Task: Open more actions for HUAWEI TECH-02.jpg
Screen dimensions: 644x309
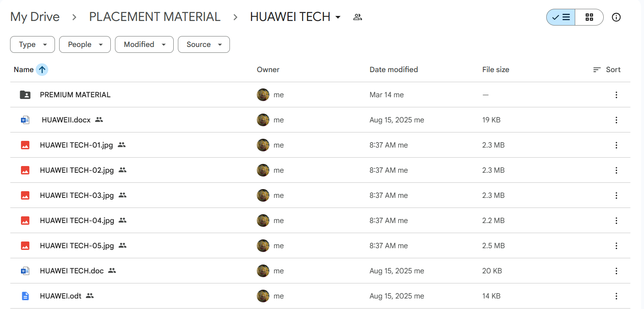Action: point(616,170)
